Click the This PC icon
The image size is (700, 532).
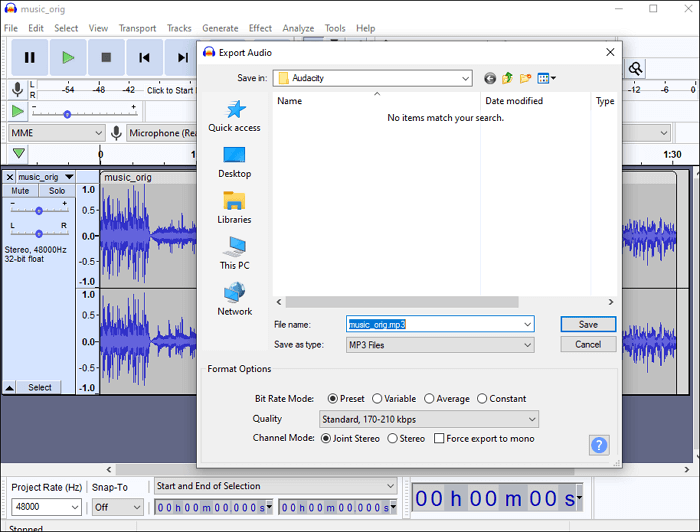pos(234,254)
